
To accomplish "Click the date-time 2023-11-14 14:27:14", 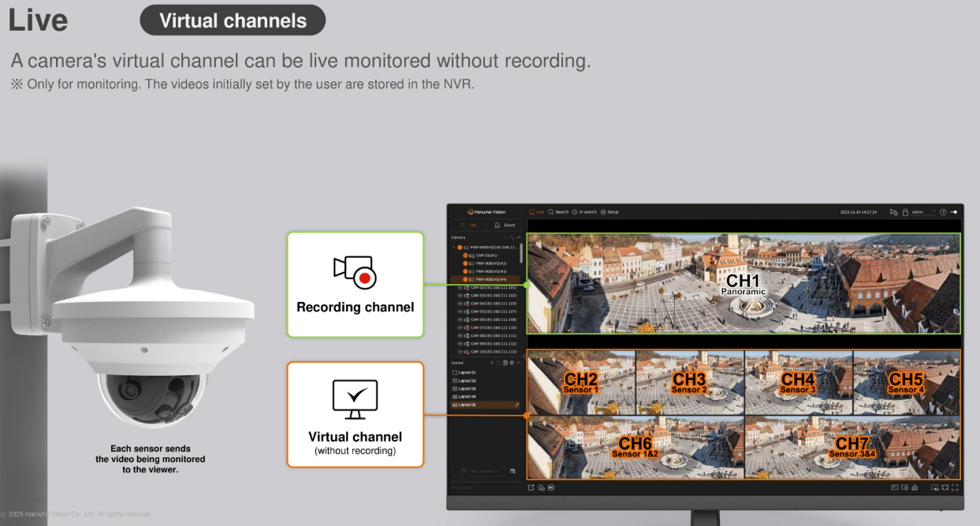I will pos(859,212).
